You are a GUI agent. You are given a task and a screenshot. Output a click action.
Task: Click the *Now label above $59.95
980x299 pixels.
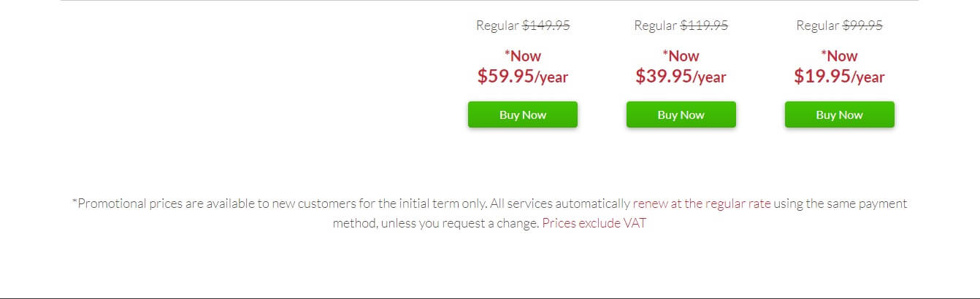point(523,56)
